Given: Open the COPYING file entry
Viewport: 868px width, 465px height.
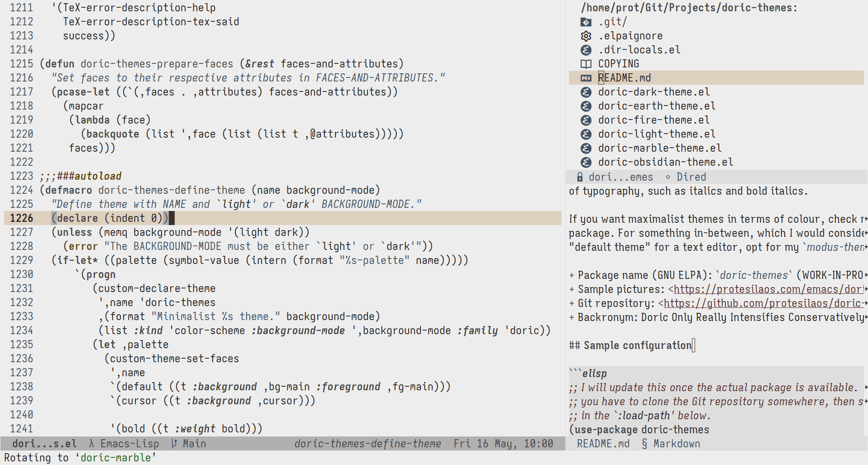Looking at the screenshot, I should [x=619, y=64].
